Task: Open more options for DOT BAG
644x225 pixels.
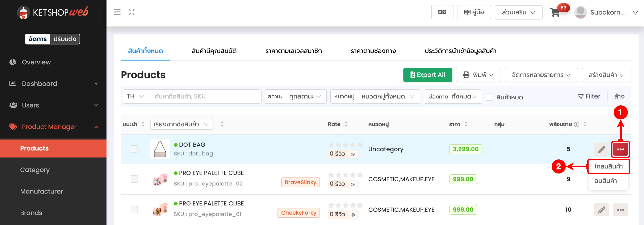Action: tap(621, 149)
